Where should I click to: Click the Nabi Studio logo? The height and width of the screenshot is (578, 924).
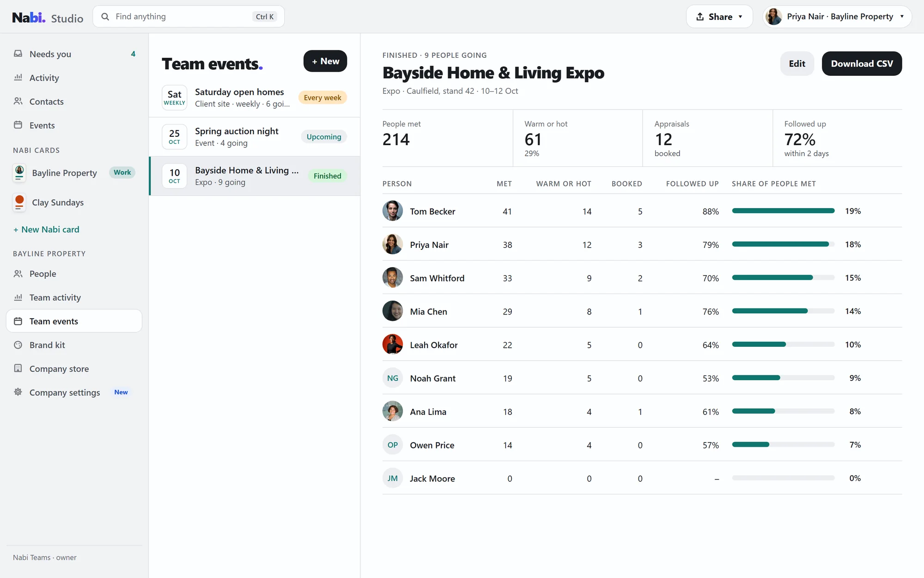pyautogui.click(x=48, y=18)
